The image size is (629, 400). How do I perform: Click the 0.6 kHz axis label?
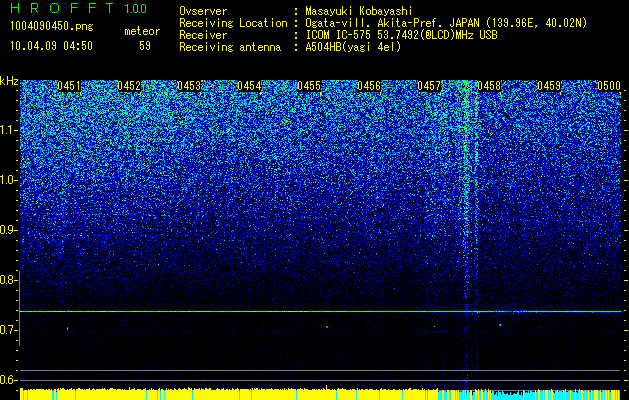click(8, 380)
